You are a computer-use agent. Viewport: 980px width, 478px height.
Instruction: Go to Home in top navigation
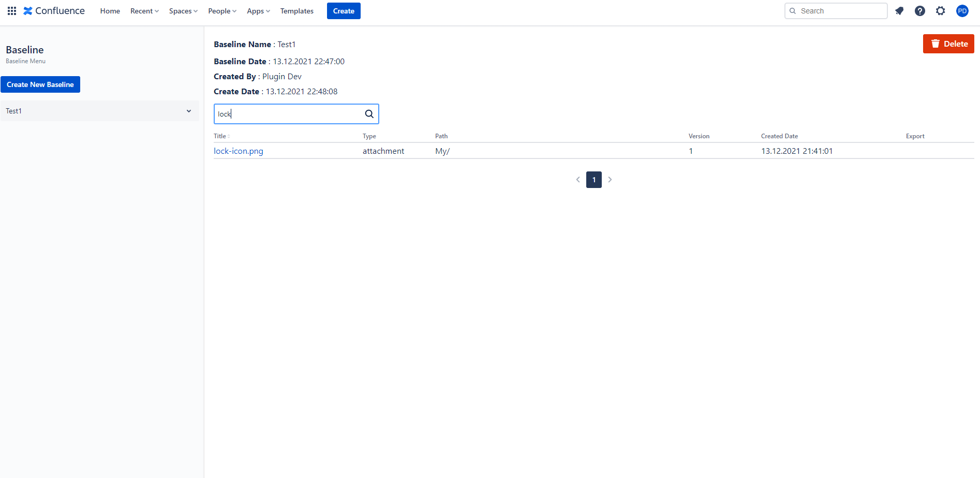pyautogui.click(x=110, y=11)
